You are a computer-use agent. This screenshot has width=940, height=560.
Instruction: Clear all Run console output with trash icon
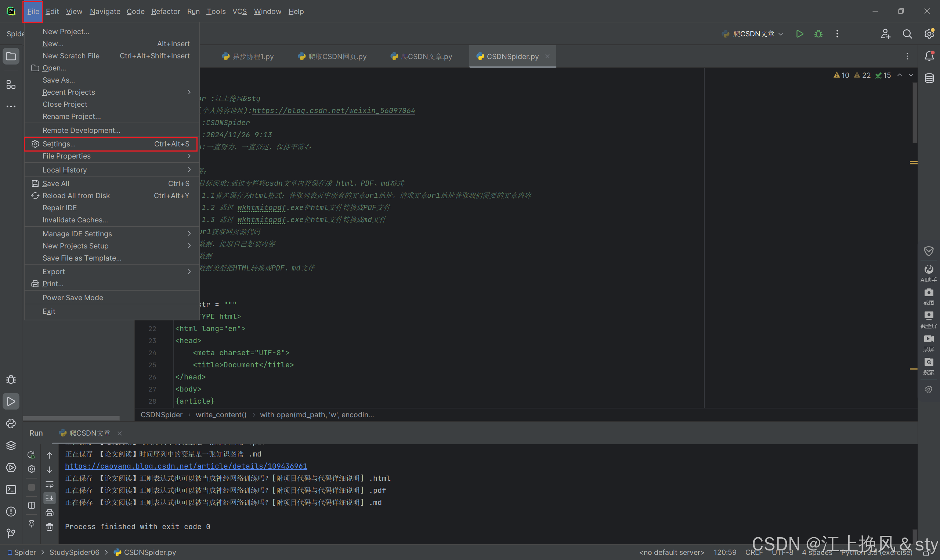point(50,527)
